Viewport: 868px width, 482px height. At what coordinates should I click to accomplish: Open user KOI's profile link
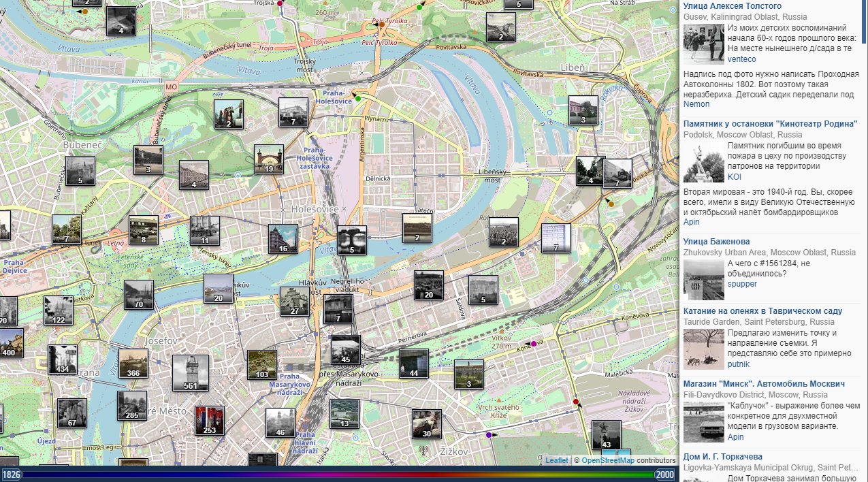click(x=735, y=177)
